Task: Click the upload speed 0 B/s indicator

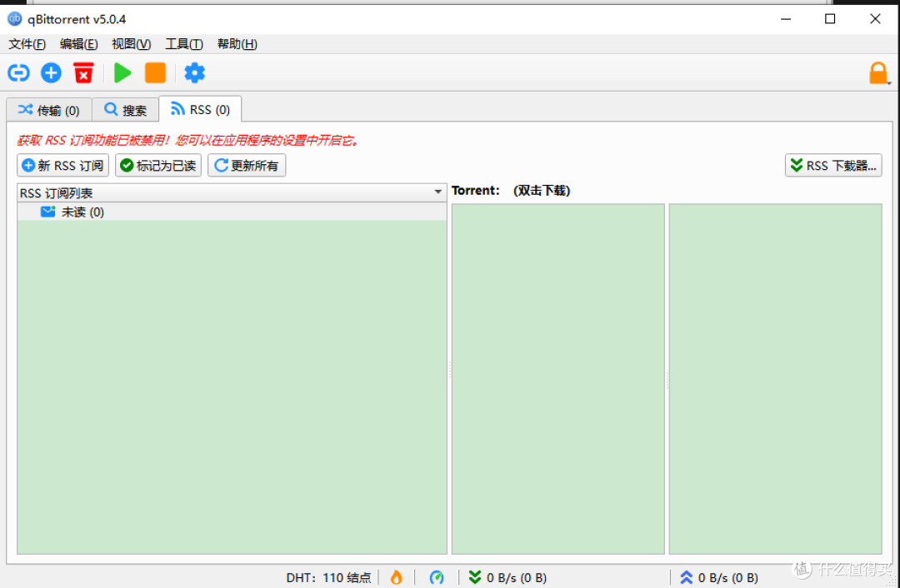Action: [x=718, y=578]
